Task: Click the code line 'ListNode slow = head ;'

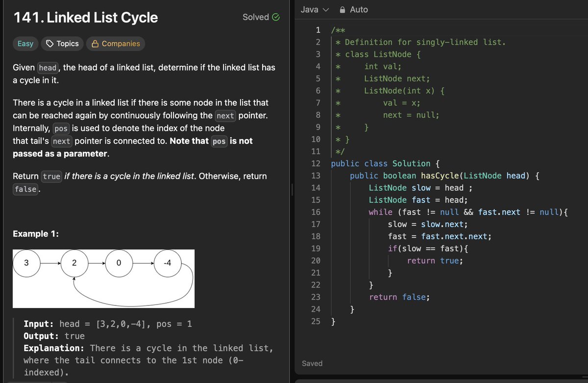Action: [420, 188]
